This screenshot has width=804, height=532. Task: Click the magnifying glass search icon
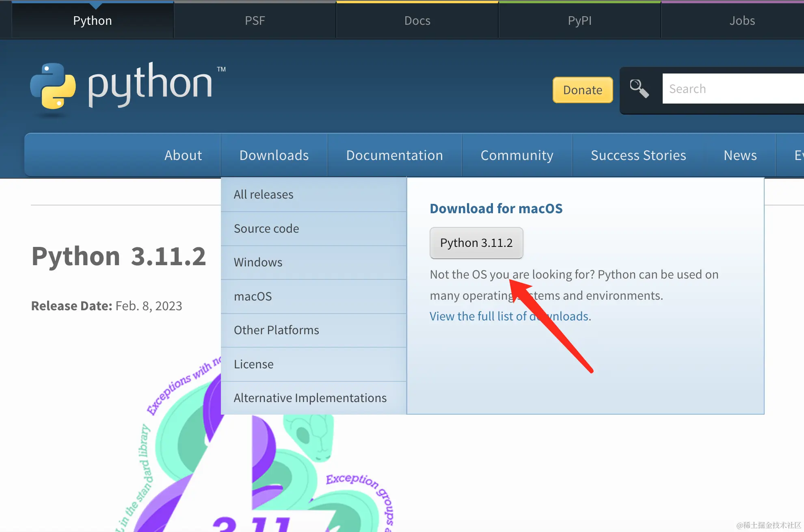[x=639, y=89]
